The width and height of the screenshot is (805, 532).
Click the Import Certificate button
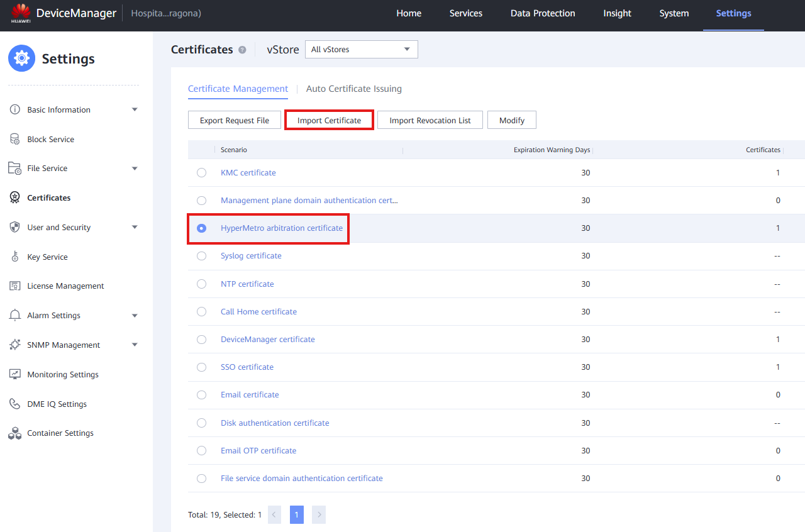[x=329, y=119]
